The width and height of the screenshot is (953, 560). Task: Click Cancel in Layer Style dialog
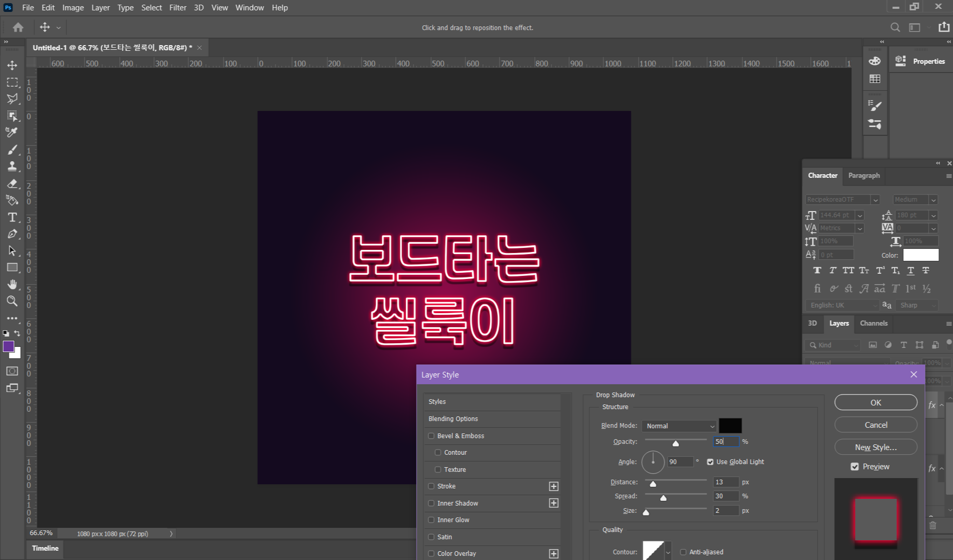(876, 425)
